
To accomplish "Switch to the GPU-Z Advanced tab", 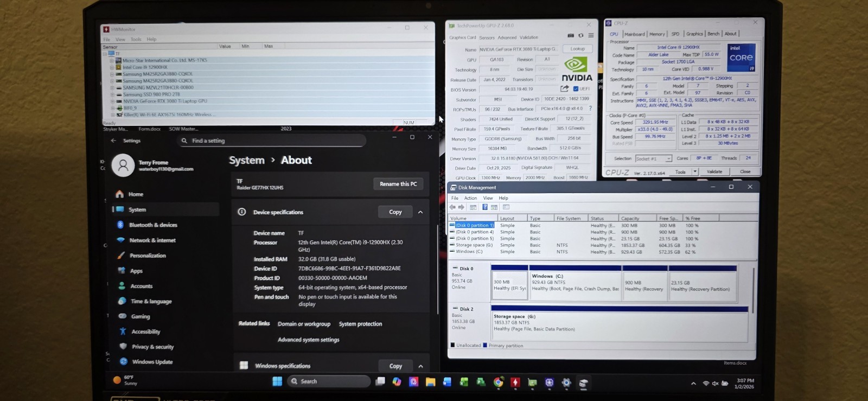I will tap(507, 38).
